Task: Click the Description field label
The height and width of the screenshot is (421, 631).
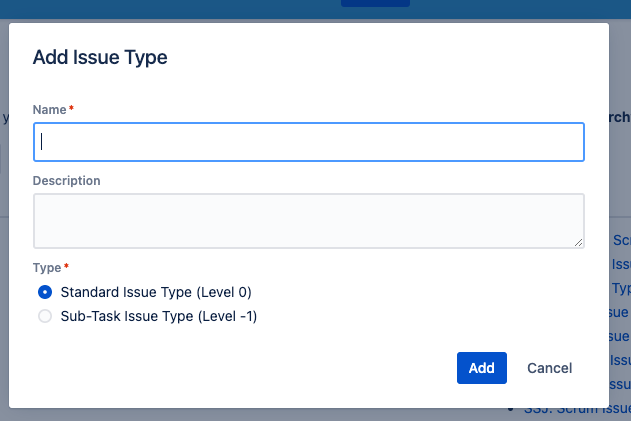Action: coord(66,181)
